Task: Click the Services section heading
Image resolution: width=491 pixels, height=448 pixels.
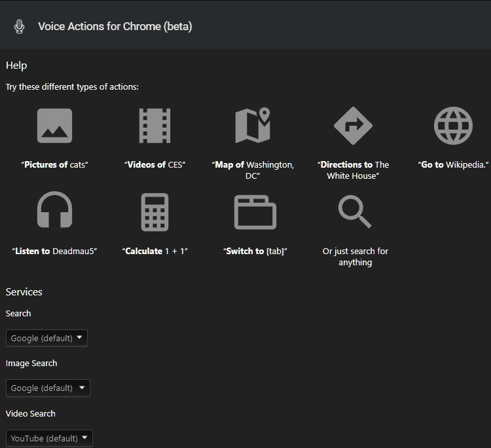Action: (x=24, y=292)
